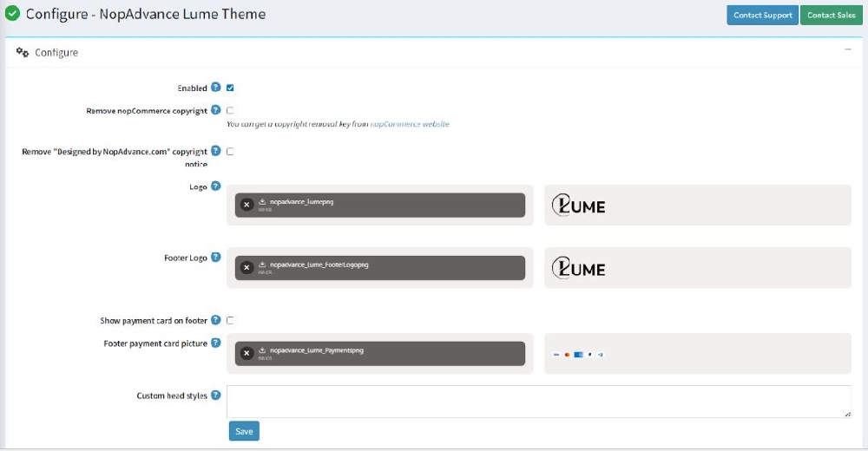Click help icon for Footer payment card picture
The height and width of the screenshot is (451, 868).
pos(216,343)
